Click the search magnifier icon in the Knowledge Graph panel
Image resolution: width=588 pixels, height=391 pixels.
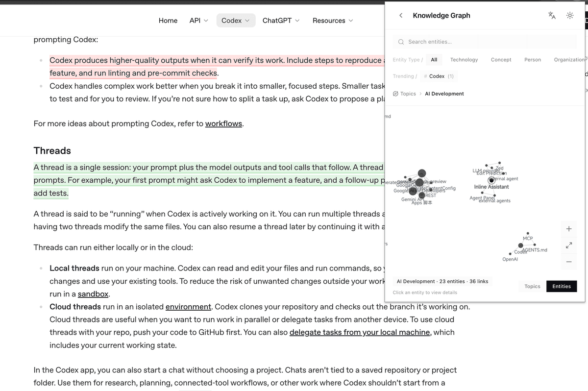[401, 42]
